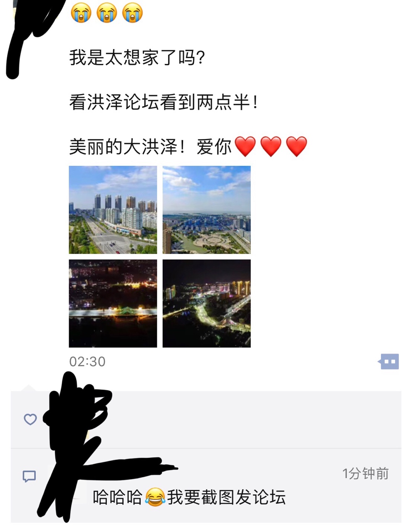Click the middle red heart emoji
413x532 pixels.
point(271,147)
